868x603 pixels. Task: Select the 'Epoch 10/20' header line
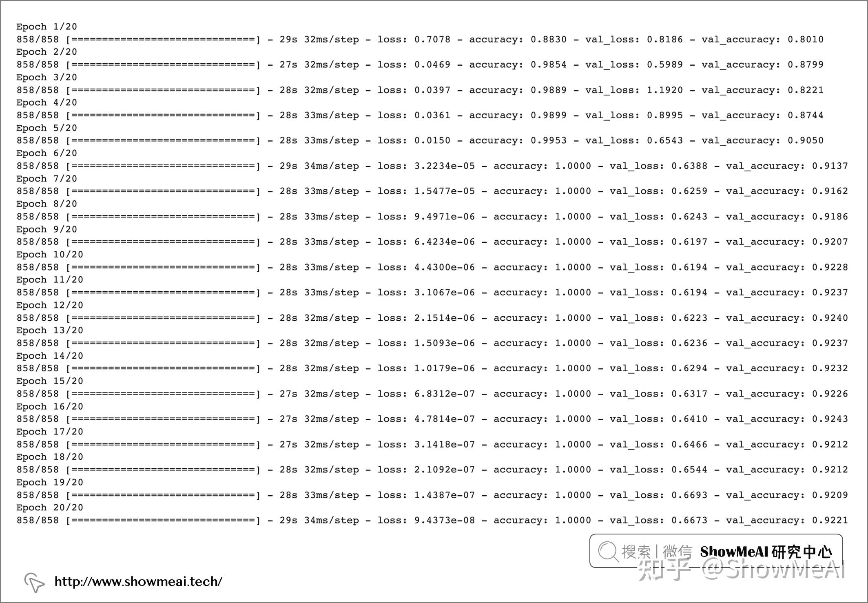point(49,255)
